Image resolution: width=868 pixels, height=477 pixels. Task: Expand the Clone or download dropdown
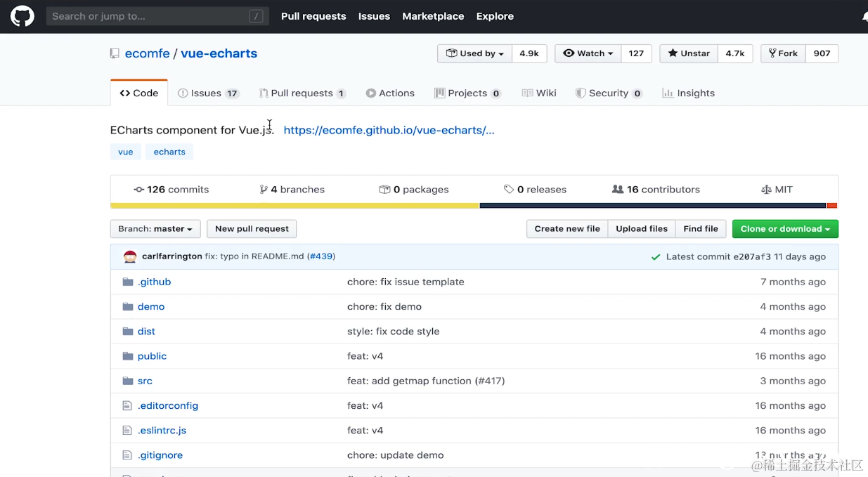[785, 229]
